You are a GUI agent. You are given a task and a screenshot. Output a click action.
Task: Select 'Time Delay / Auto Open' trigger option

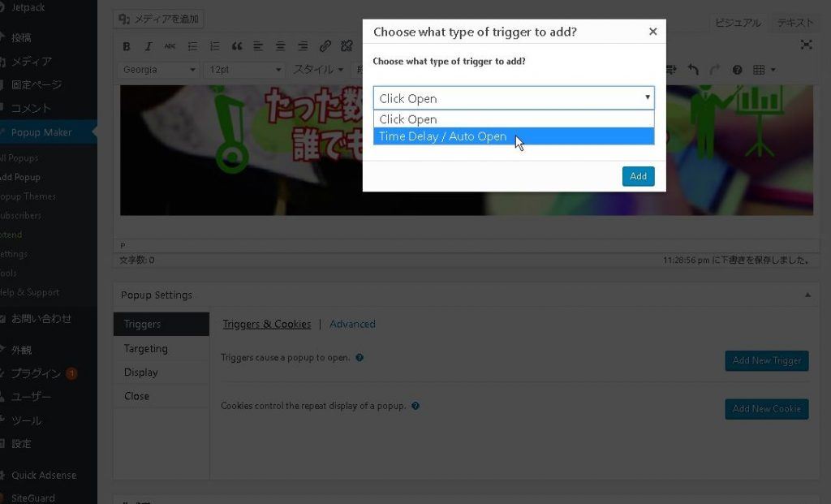(443, 136)
